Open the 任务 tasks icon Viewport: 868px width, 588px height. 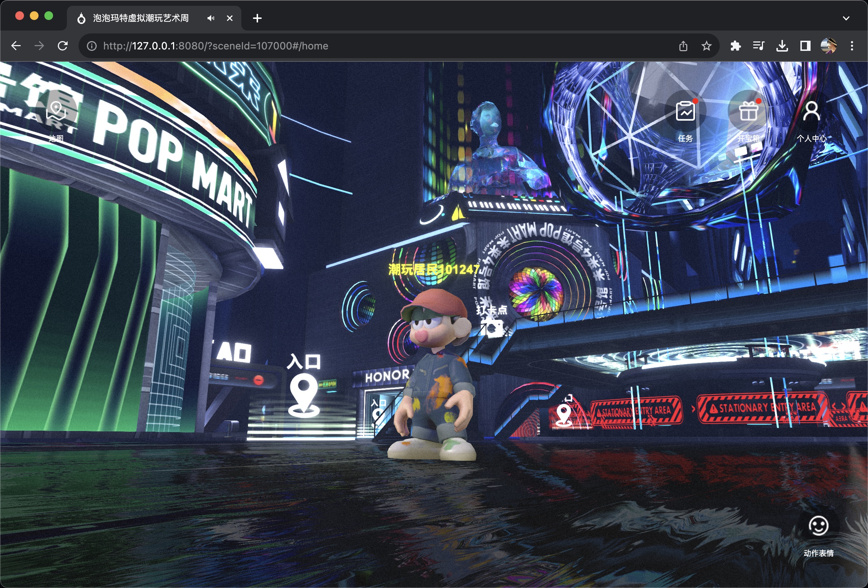(x=685, y=112)
